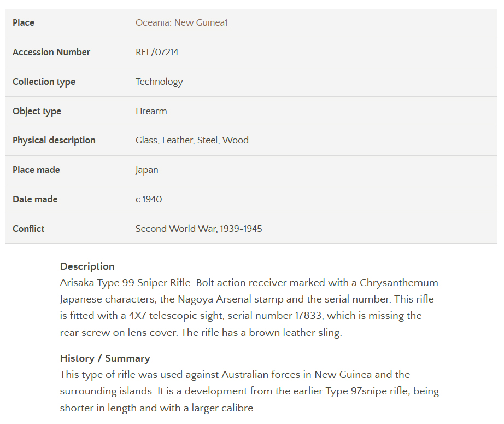The height and width of the screenshot is (424, 504).
Task: Open the Oceania: New Guinea1 place link
Action: (181, 23)
